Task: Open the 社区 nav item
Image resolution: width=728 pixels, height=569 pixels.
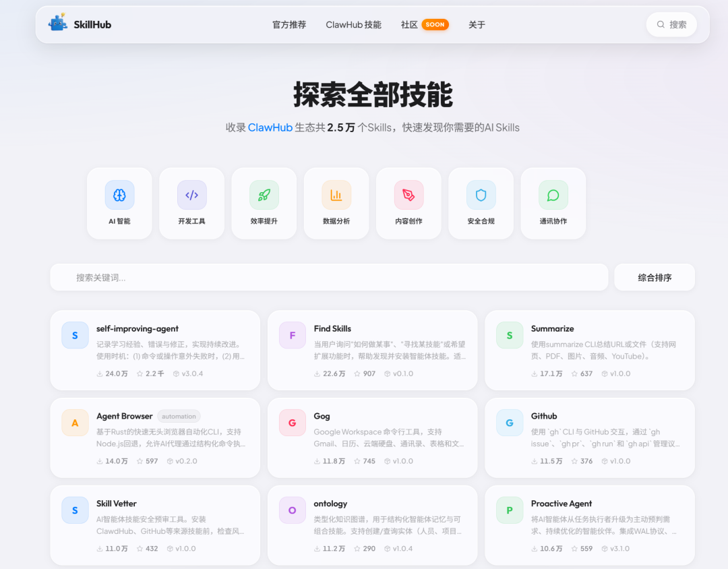Action: coord(410,25)
